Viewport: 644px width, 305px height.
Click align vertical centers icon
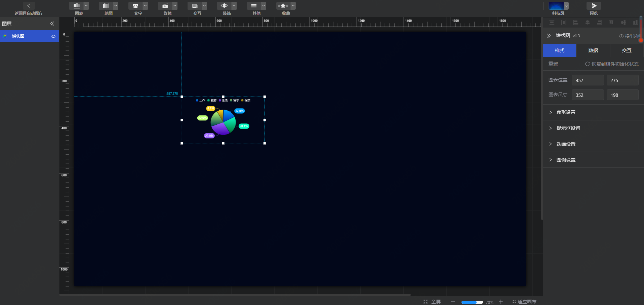pos(623,23)
